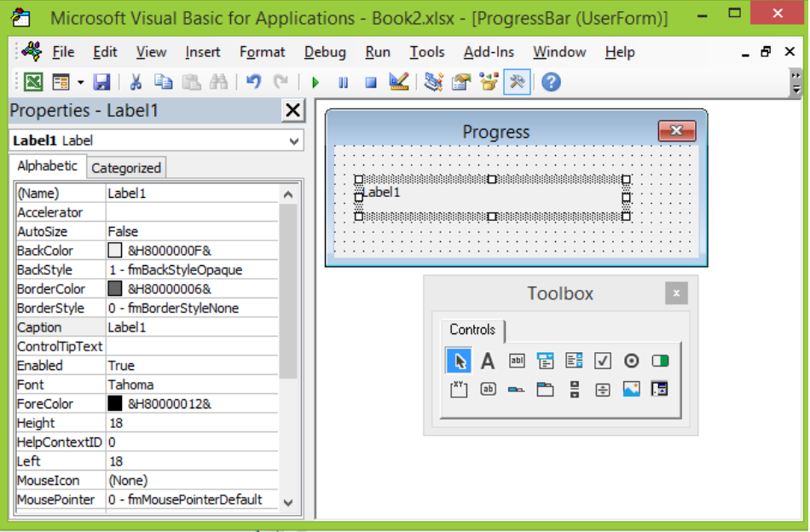810x532 pixels.
Task: Open the toolbar options overflow arrow
Action: [796, 83]
